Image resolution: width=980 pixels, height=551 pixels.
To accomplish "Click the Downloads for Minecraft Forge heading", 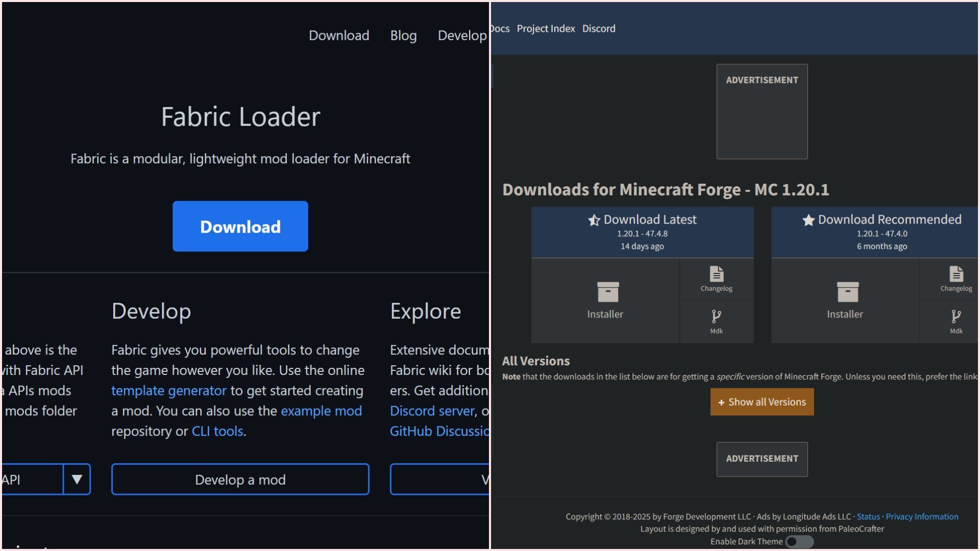I will [666, 190].
